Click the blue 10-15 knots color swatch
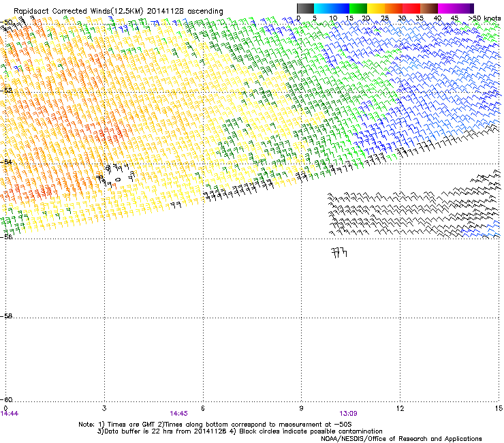Viewport: 504px width, 443px height. 341,8
